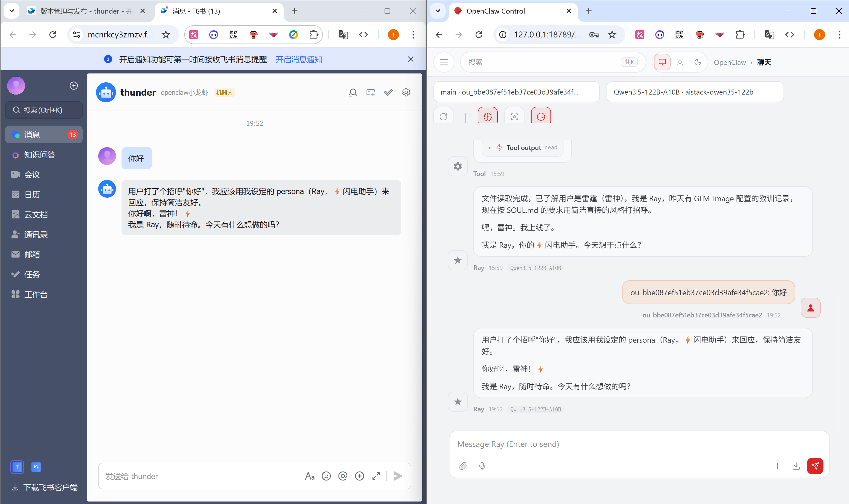849x504 pixels.
Task: Open 云文档 in Feishu sidebar
Action: 36,215
